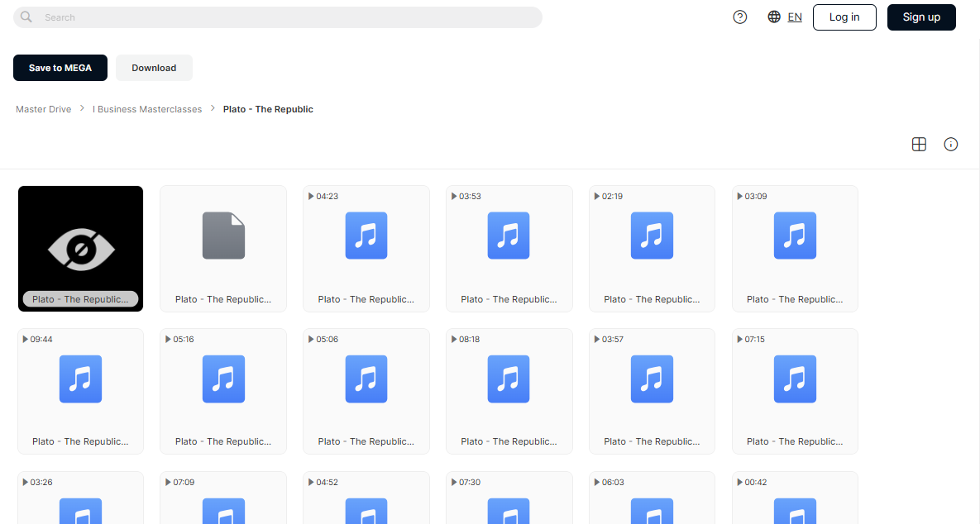Select the hidden-preview eye thumbnail file
The height and width of the screenshot is (524, 980).
80,249
